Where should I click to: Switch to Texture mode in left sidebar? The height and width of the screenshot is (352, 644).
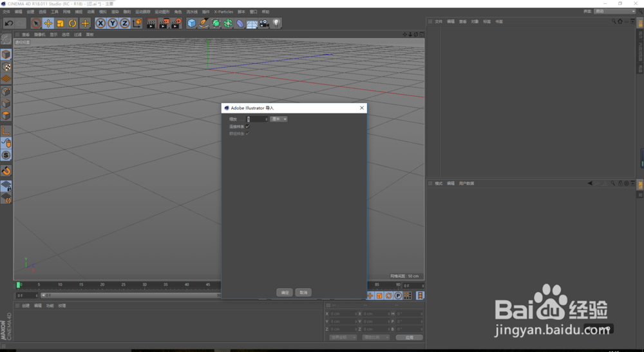[x=6, y=66]
